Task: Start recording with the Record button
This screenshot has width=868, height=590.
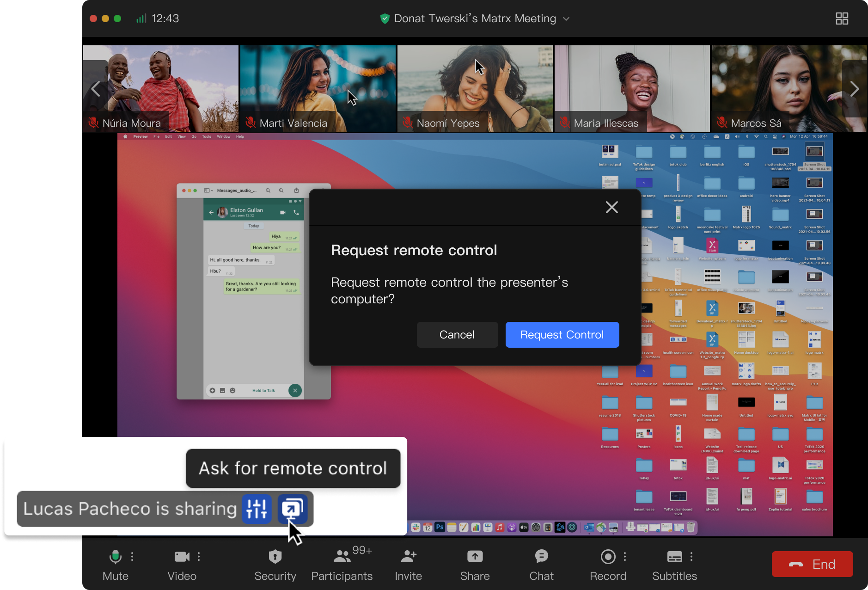Action: (608, 557)
